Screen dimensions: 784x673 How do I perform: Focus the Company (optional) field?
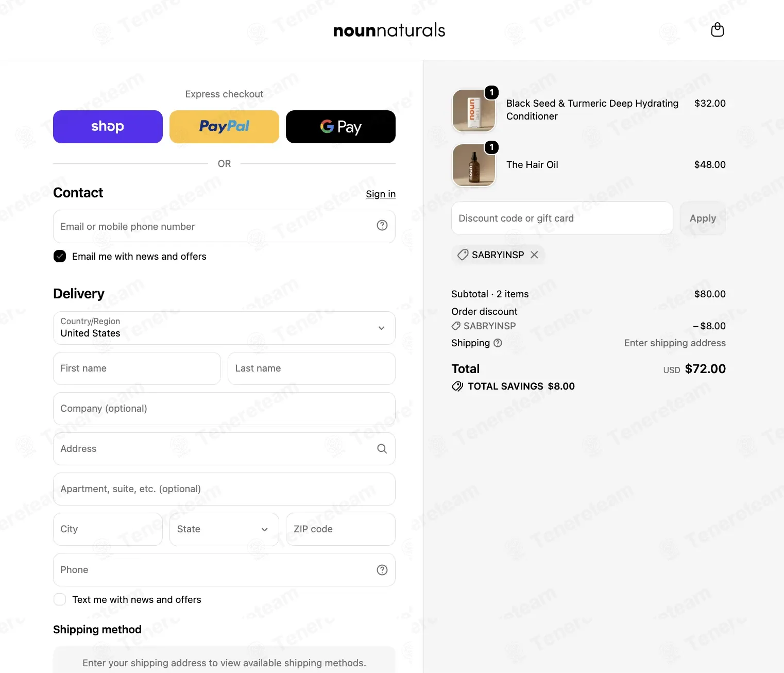click(224, 409)
